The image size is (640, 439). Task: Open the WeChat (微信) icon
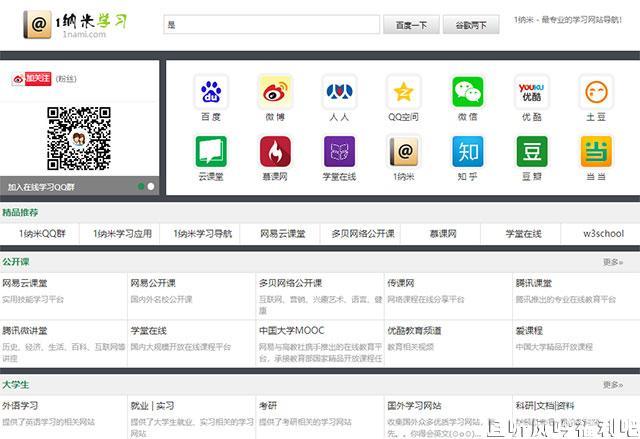click(x=467, y=92)
